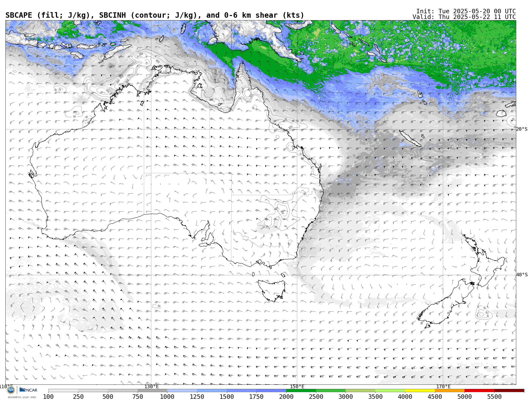
Task: Click the "20°S" latitude label
Action: (522, 129)
